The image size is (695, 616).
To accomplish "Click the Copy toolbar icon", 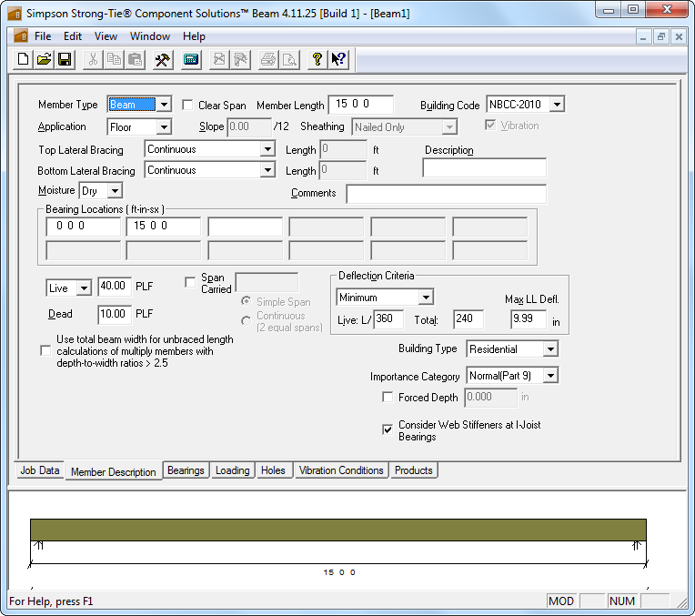I will click(x=114, y=59).
